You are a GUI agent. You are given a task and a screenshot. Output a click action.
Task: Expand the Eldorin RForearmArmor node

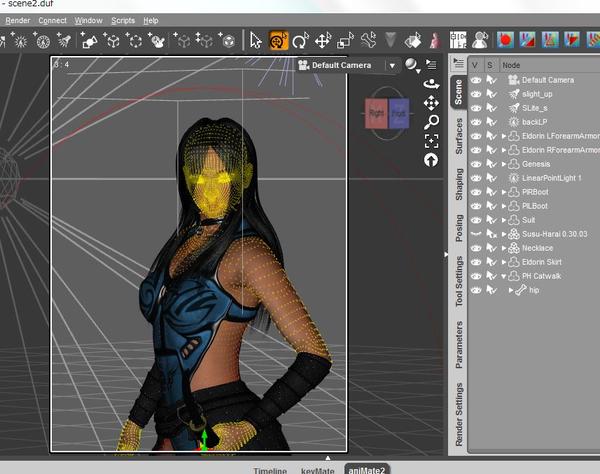click(504, 150)
